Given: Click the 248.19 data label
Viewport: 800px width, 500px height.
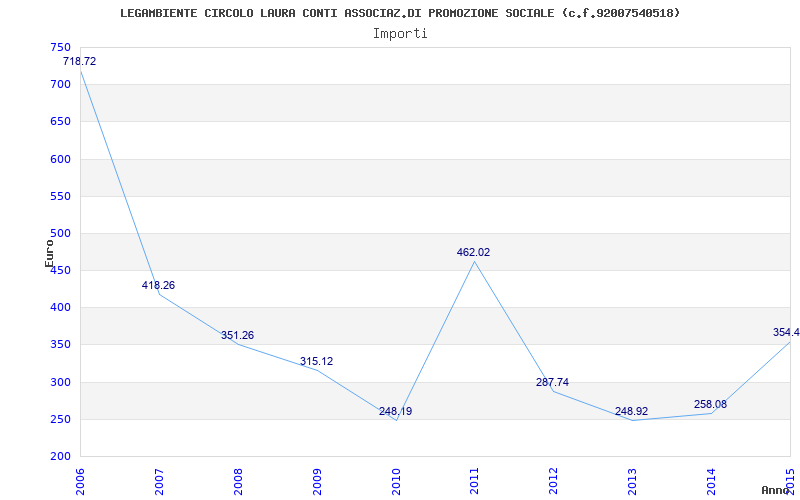Looking at the screenshot, I should [x=395, y=411].
